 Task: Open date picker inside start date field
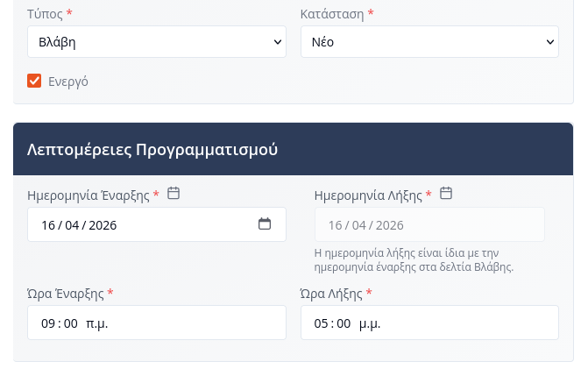[265, 224]
